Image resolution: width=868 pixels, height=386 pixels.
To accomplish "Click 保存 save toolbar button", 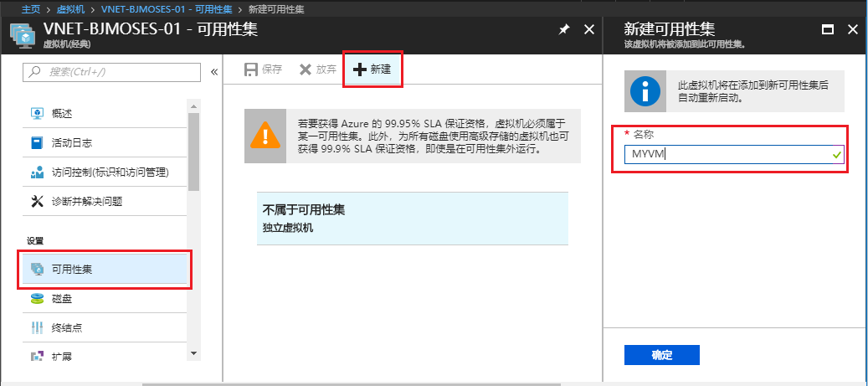I will [x=263, y=69].
